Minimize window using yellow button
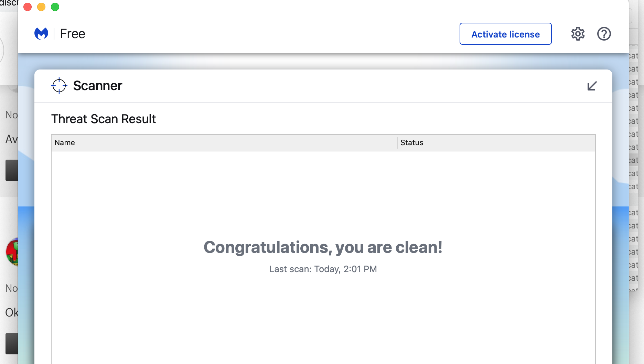Screen dimensions: 644x364 [41, 7]
